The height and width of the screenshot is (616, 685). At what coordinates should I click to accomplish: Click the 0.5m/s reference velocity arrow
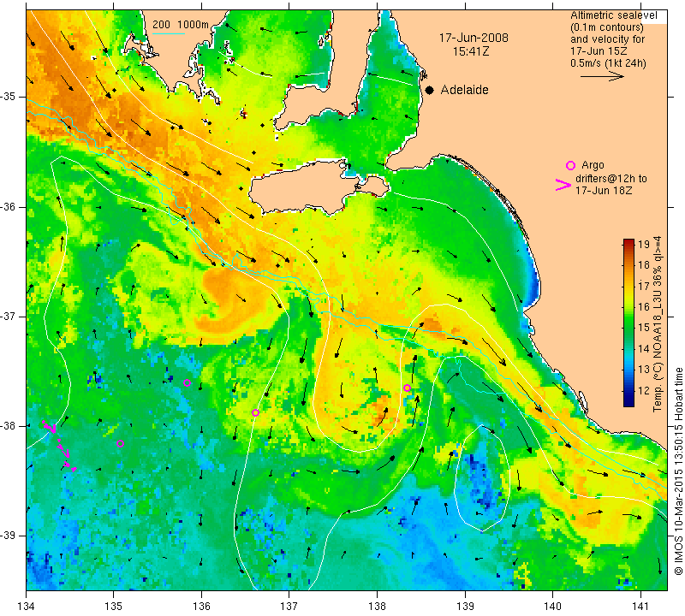[603, 76]
